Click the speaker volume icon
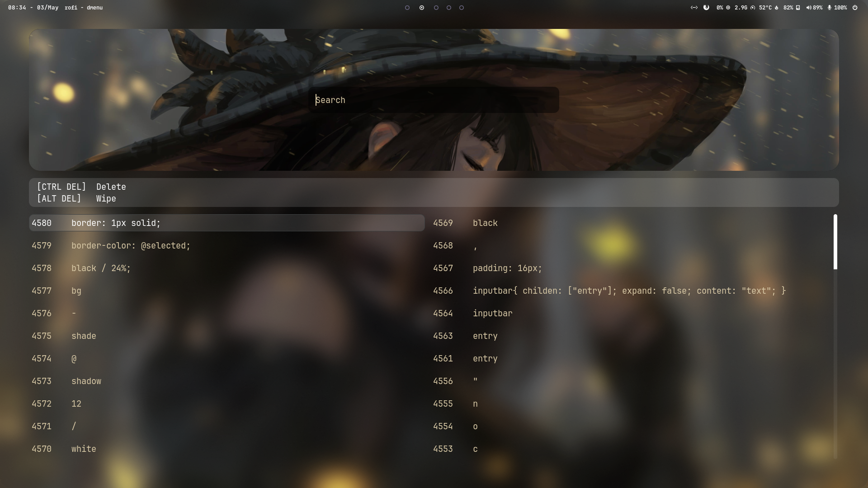The image size is (868, 488). (x=808, y=8)
